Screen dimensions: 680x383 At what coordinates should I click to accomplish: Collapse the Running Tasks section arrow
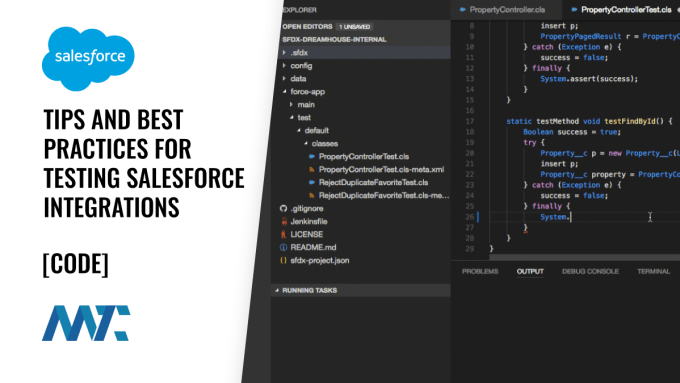[277, 290]
